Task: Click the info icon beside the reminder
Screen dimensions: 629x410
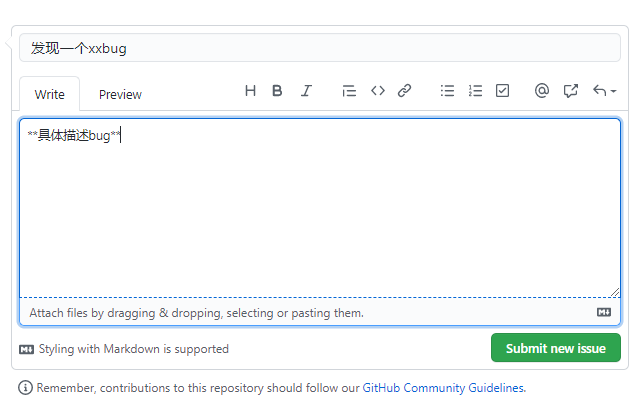Action: 25,388
